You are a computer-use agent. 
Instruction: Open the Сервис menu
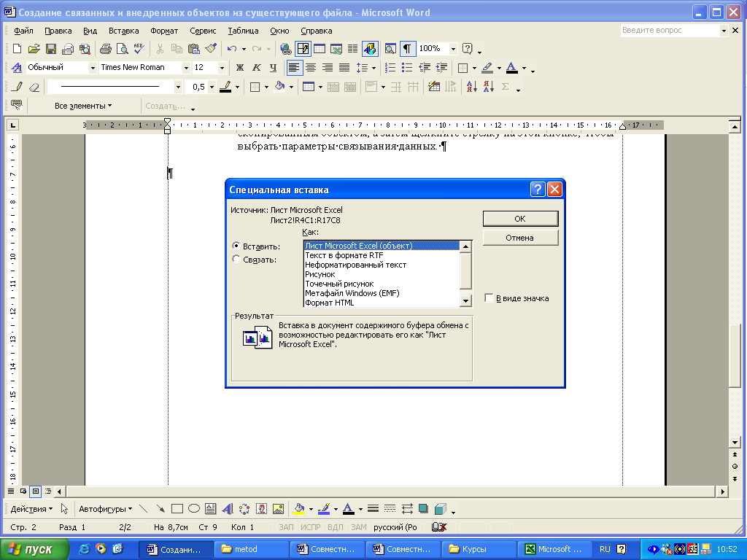click(203, 31)
